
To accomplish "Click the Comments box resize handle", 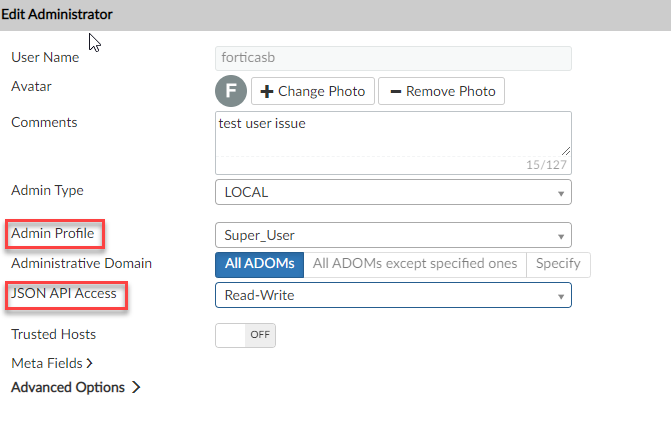I will pyautogui.click(x=566, y=149).
